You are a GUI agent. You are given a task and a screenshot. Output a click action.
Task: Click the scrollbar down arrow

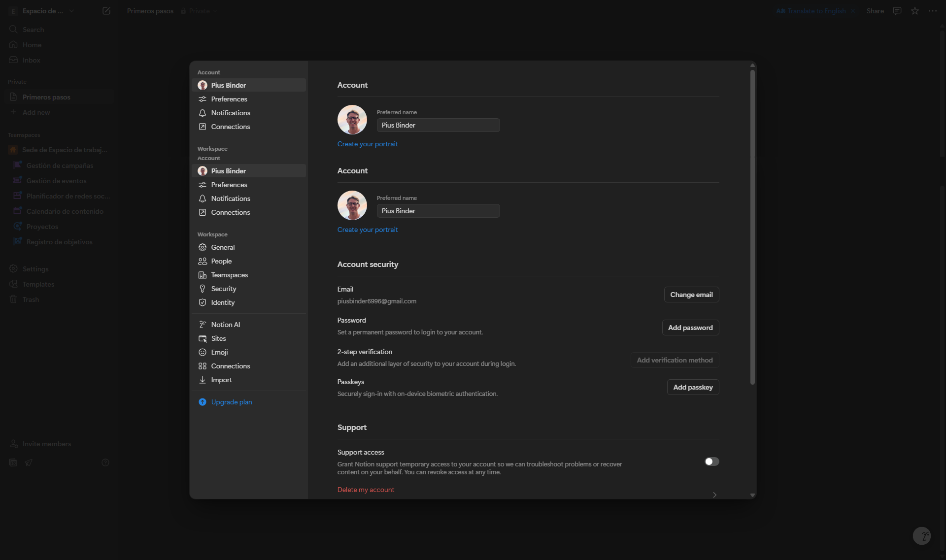pyautogui.click(x=752, y=495)
